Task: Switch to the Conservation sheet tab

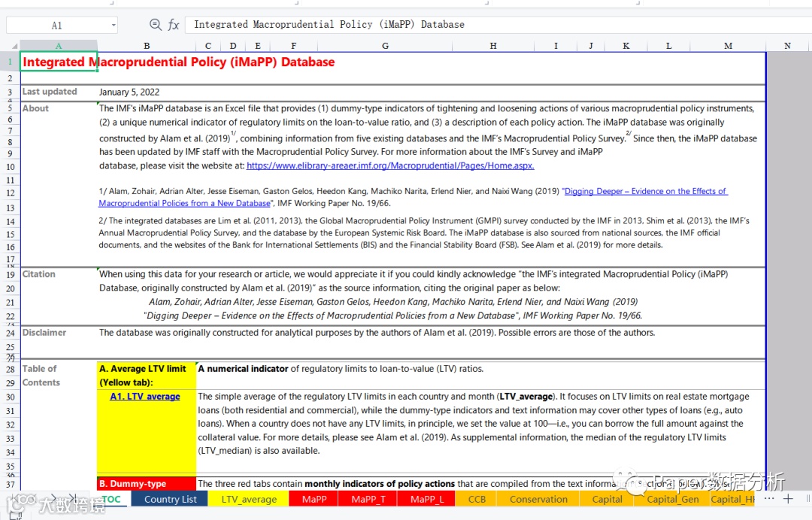Action: [538, 499]
